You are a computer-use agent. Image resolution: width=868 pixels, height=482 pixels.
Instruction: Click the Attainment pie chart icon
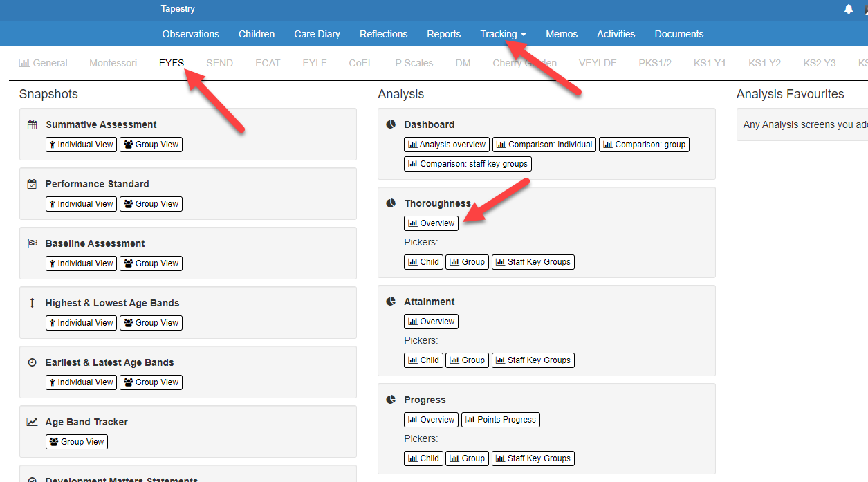(391, 302)
